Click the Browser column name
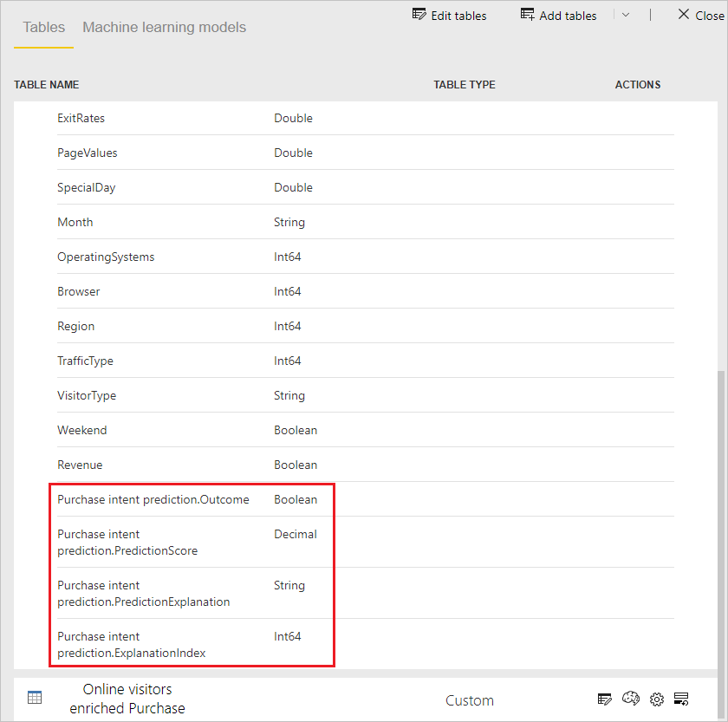 click(x=79, y=291)
